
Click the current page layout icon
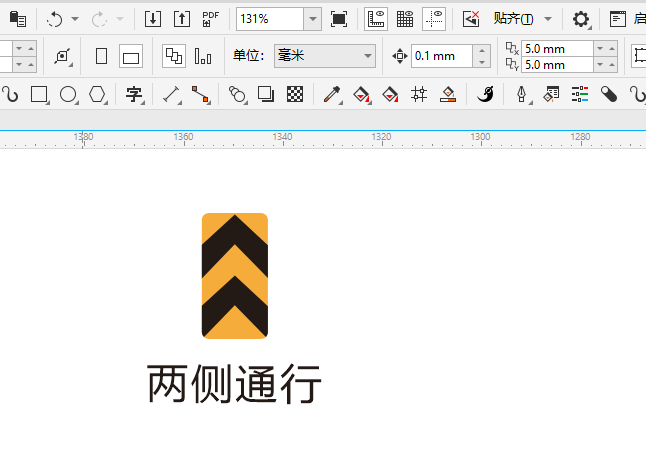[x=203, y=56]
